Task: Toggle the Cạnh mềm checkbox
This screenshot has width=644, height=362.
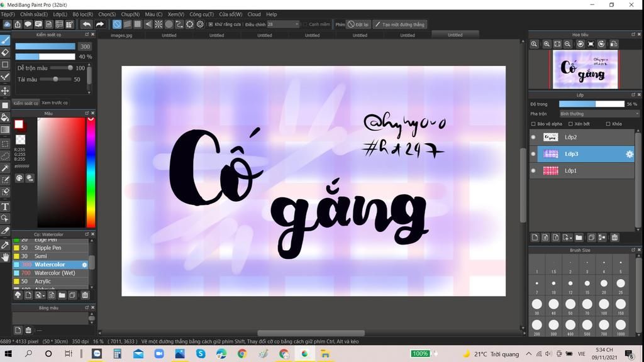Action: click(305, 25)
